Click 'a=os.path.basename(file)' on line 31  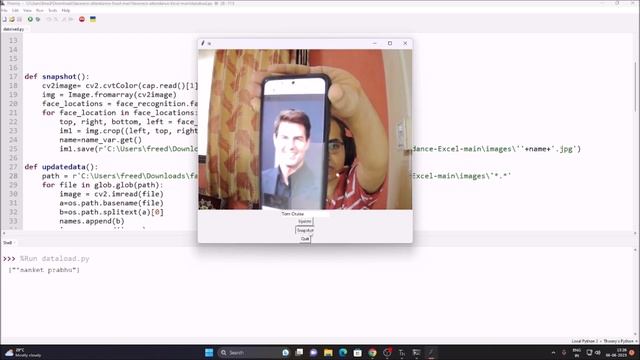tap(111, 203)
